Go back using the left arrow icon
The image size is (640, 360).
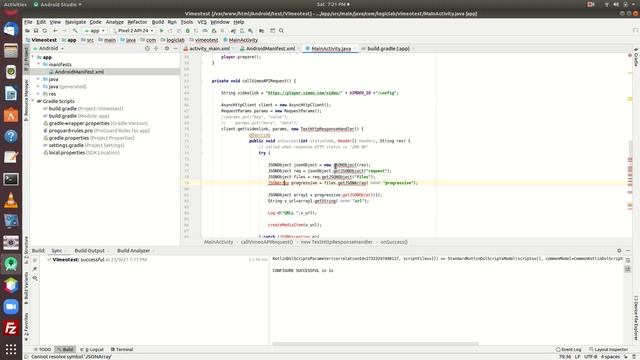click(56, 31)
